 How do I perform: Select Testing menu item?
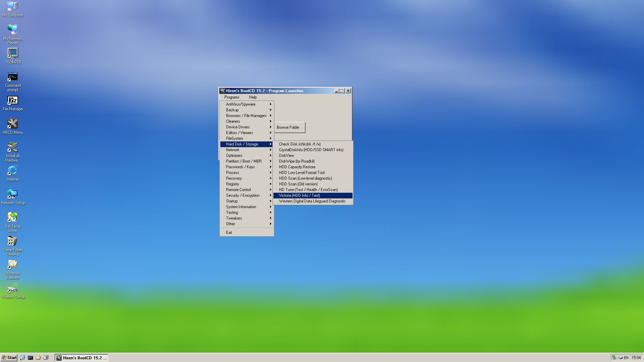(x=247, y=213)
